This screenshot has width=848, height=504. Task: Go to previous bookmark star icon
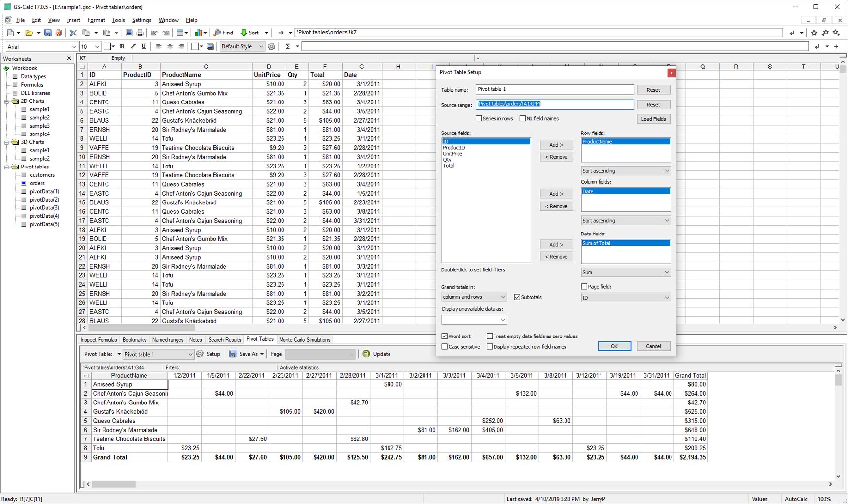(x=825, y=33)
